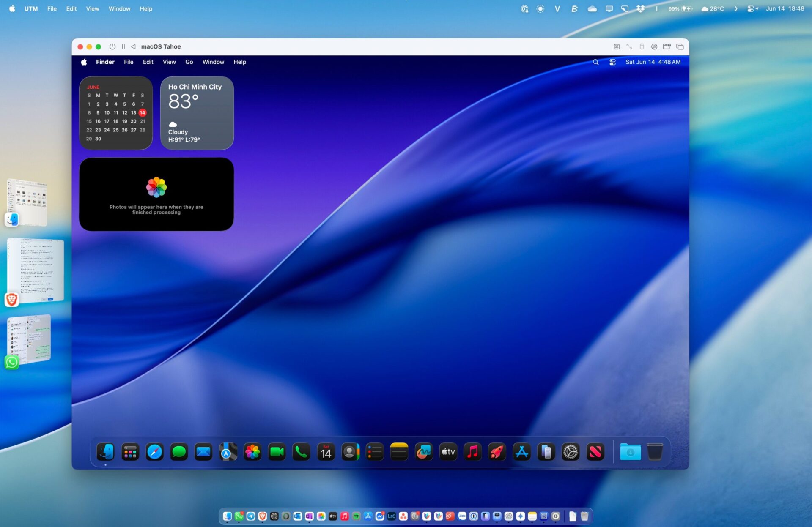Open the guest Finder Go menu
Image resolution: width=812 pixels, height=527 pixels.
click(x=189, y=62)
